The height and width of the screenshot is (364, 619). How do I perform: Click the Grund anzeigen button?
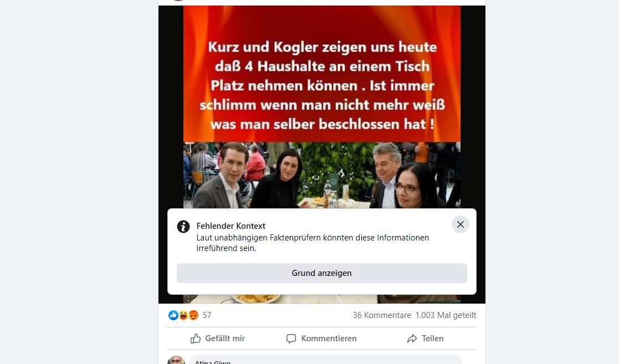(322, 273)
